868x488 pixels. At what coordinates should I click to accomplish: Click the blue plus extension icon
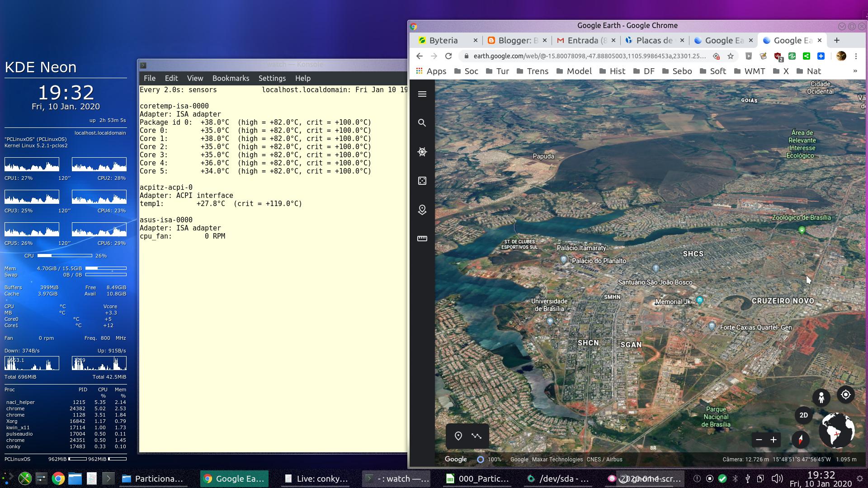pyautogui.click(x=821, y=56)
